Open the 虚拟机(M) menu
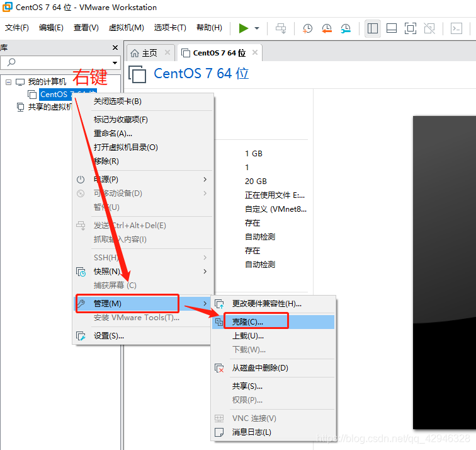476x450 pixels. click(x=127, y=28)
